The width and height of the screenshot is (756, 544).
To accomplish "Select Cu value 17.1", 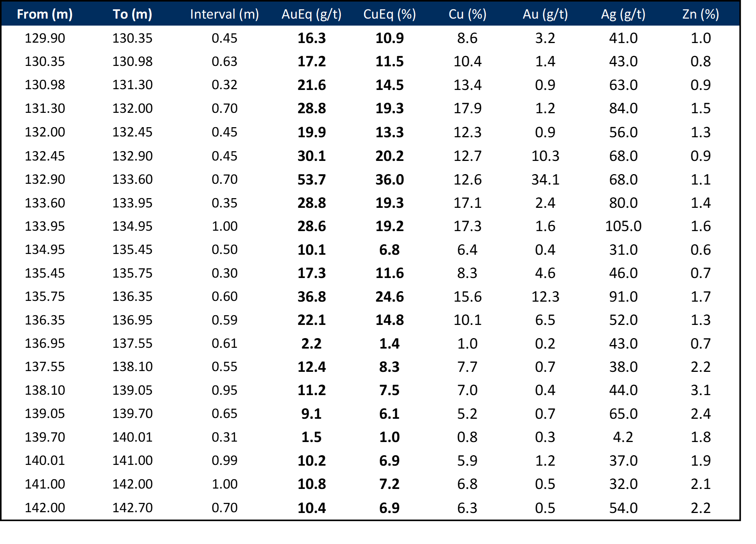I will (x=468, y=203).
